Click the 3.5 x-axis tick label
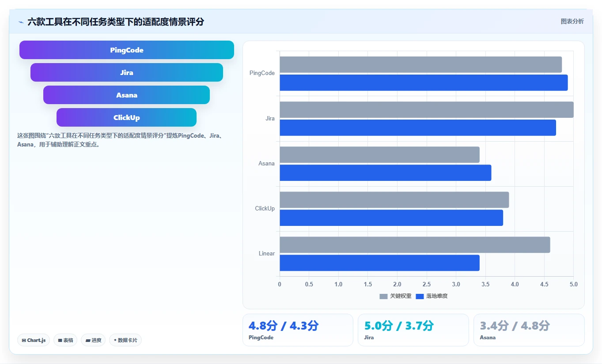602x364 pixels. (x=485, y=285)
